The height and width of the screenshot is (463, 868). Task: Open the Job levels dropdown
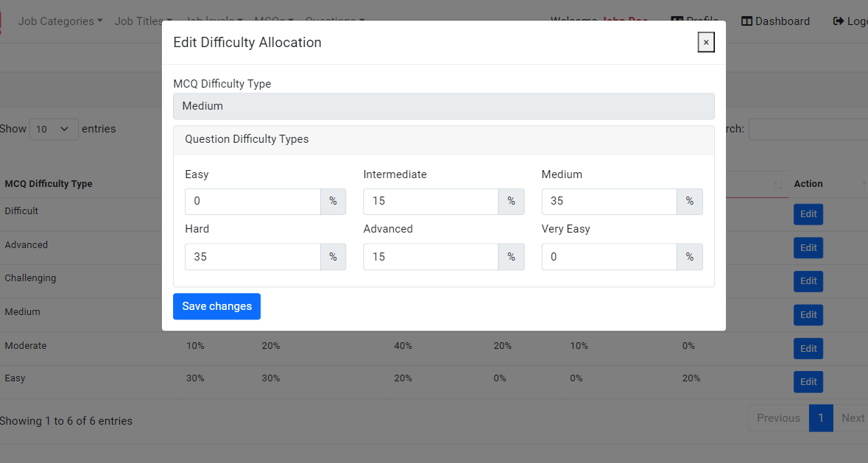pos(214,21)
